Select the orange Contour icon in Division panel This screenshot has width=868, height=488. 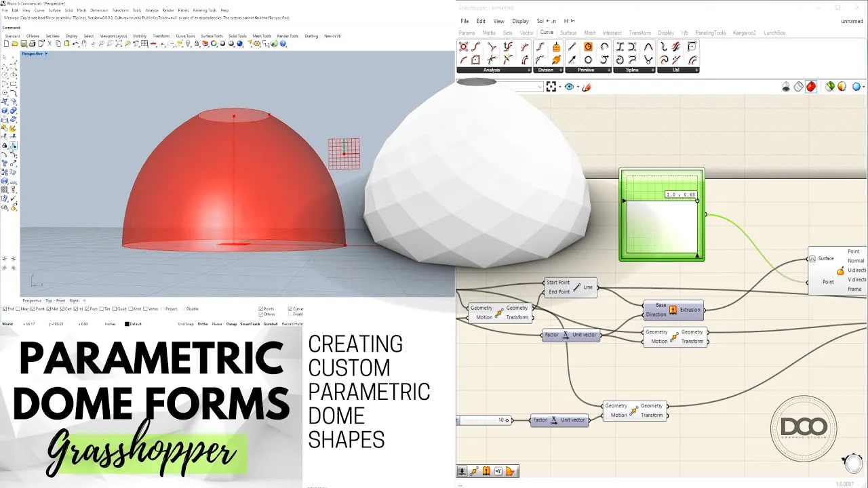(x=556, y=47)
